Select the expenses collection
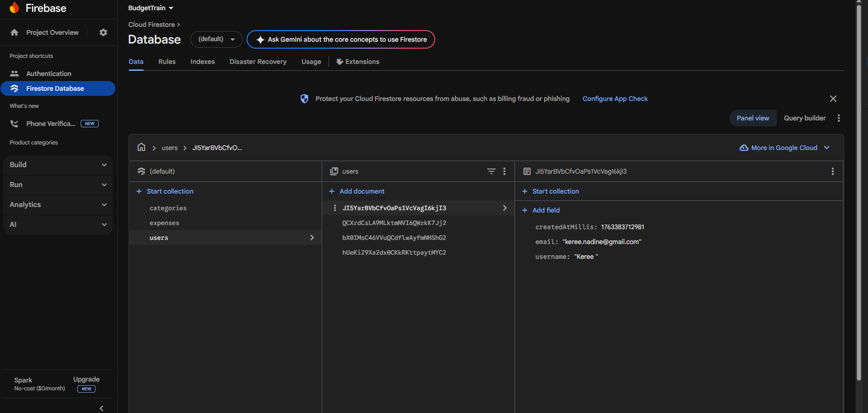Image resolution: width=868 pixels, height=413 pixels. [x=165, y=223]
